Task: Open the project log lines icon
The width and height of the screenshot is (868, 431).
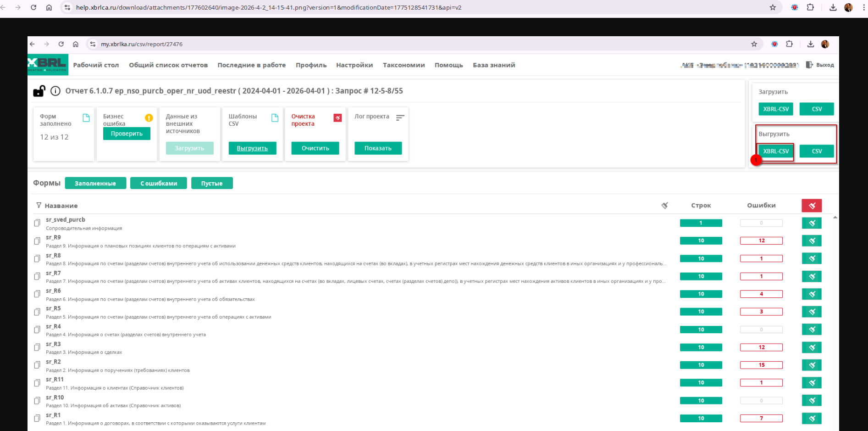Action: coord(400,118)
